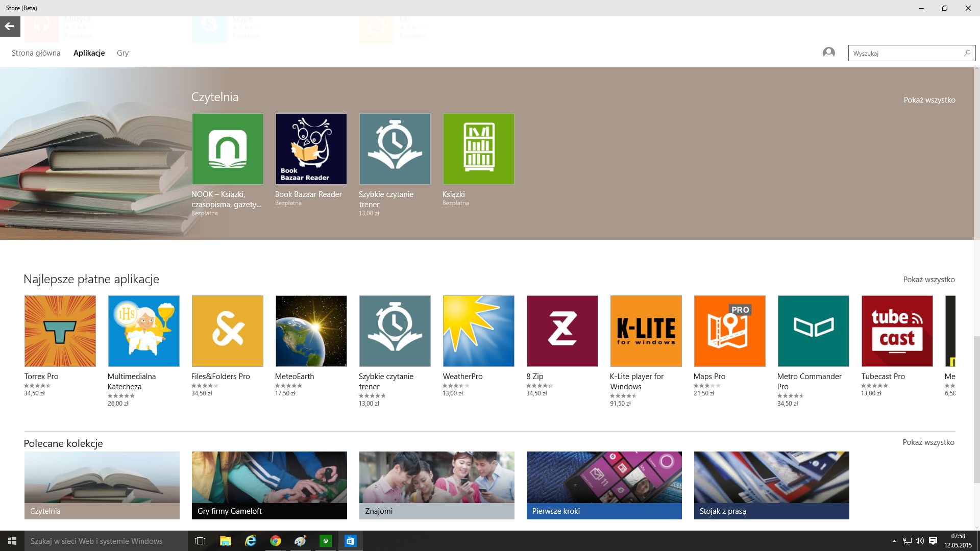Open Task View from the taskbar

click(200, 541)
